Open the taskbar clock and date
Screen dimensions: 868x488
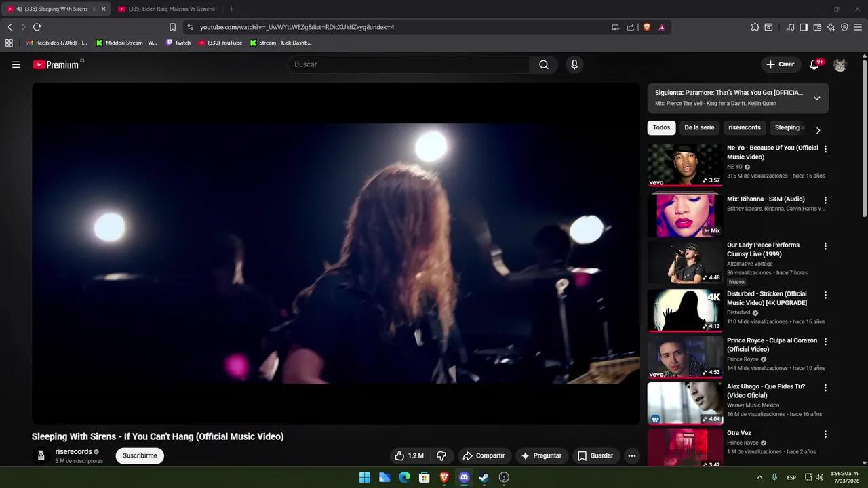click(x=845, y=477)
